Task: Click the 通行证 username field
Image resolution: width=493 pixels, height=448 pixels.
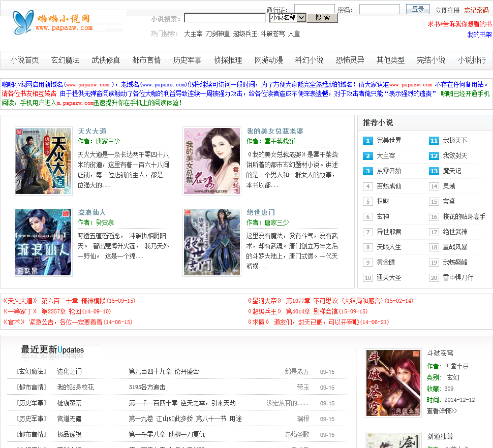Action: coord(315,9)
